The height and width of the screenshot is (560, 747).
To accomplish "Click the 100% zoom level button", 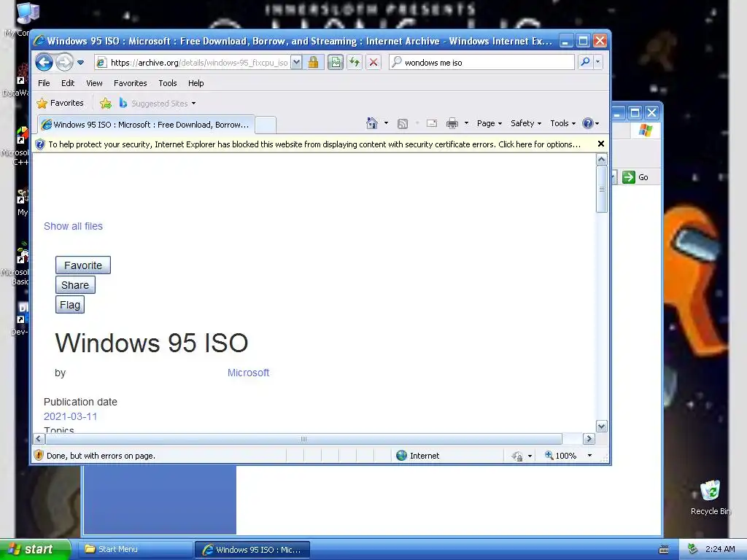I will click(561, 456).
